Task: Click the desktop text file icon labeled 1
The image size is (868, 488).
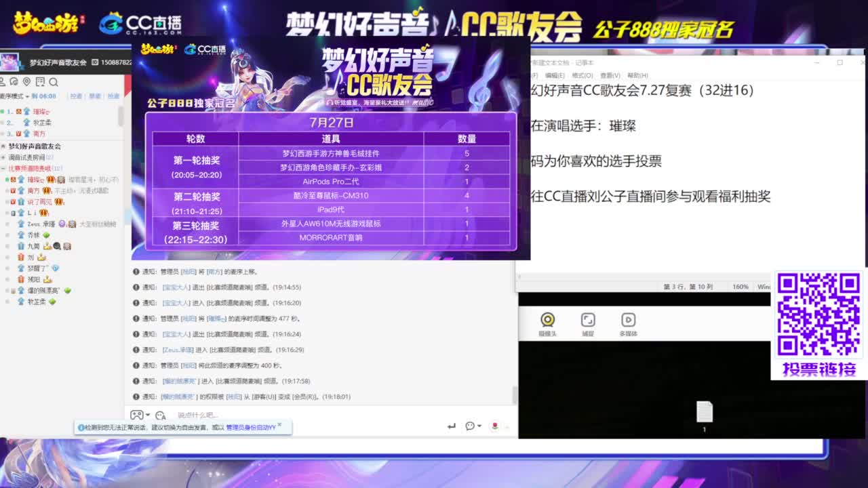Action: pos(705,415)
